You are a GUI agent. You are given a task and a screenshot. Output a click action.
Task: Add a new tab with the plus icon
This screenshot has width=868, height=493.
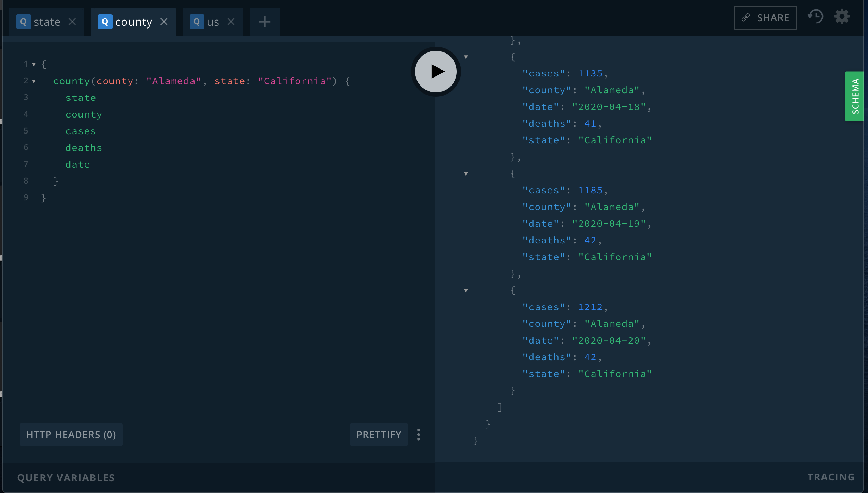coord(264,22)
